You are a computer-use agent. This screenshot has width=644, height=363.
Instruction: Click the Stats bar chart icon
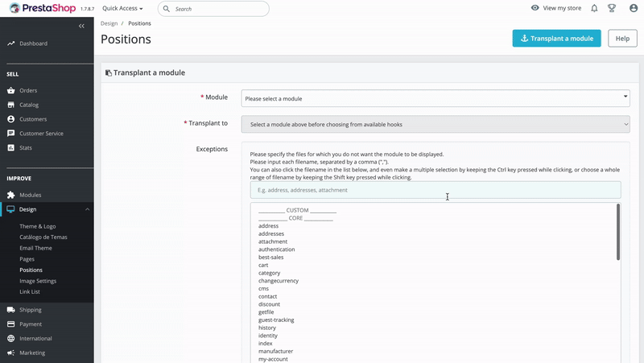coord(10,148)
